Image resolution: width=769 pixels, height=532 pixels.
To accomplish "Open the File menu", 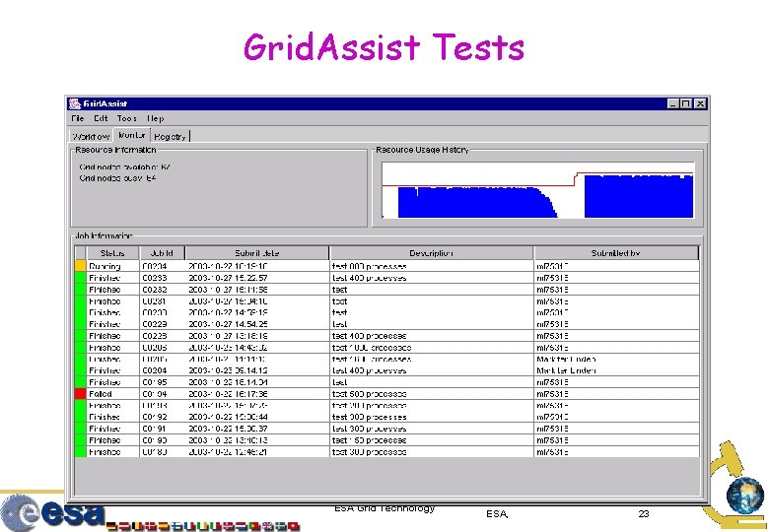I will pyautogui.click(x=78, y=118).
